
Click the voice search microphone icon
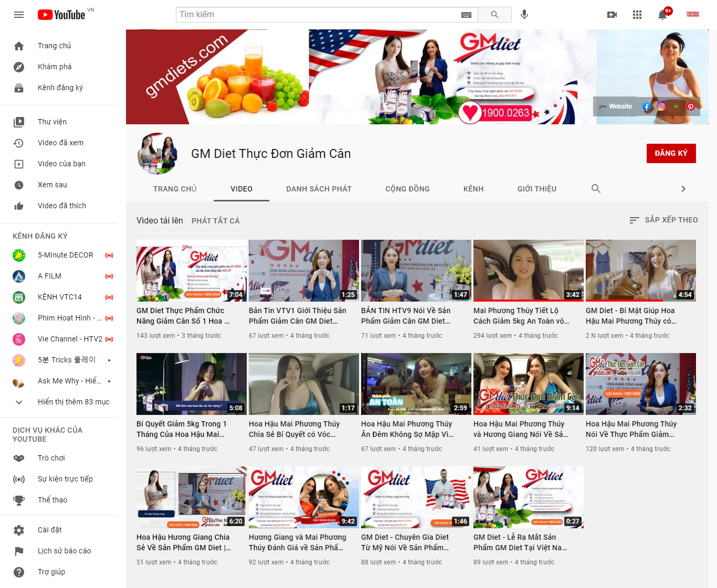pos(524,15)
